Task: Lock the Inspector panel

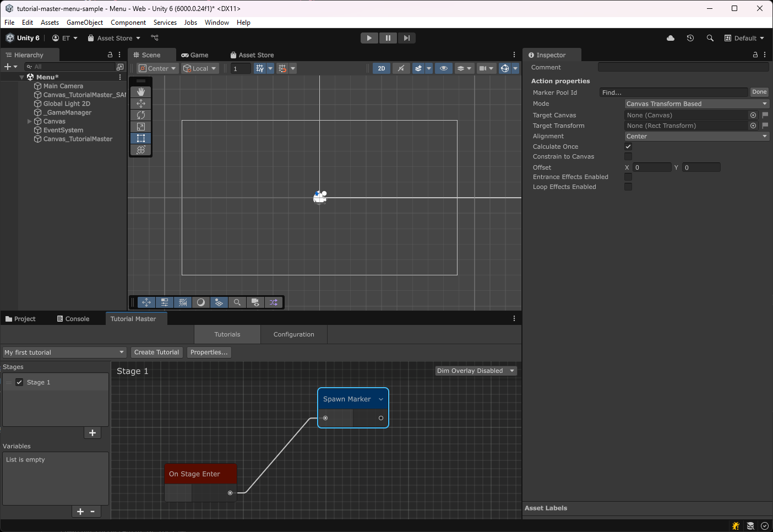Action: click(755, 55)
